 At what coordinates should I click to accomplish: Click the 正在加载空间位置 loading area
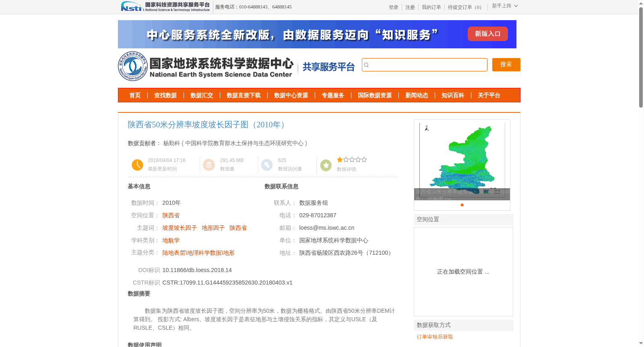click(x=463, y=272)
